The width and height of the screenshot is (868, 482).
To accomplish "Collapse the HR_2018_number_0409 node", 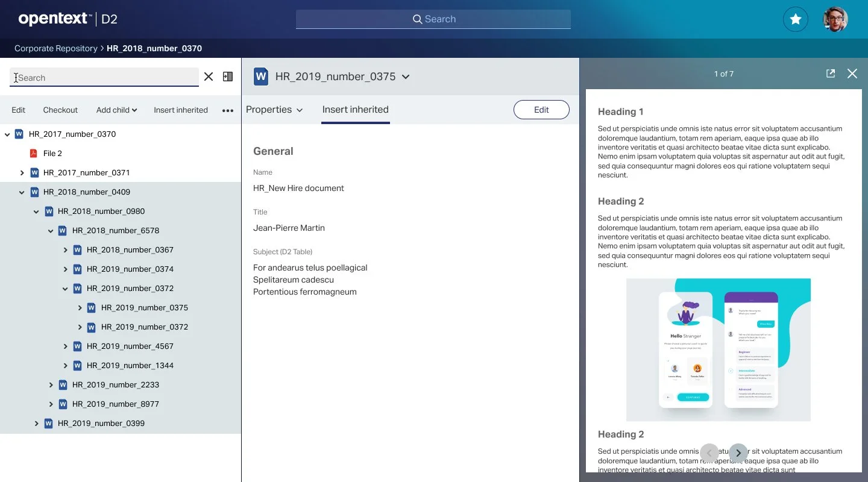I will pos(22,192).
